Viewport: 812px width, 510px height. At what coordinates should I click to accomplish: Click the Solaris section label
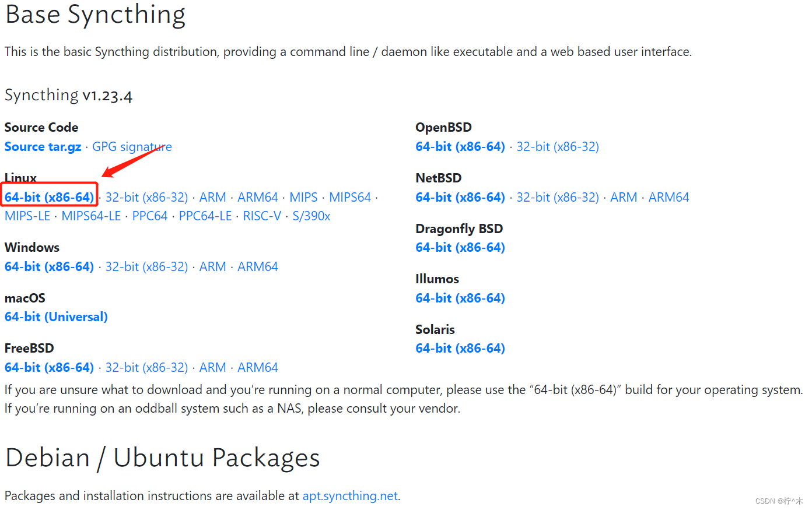pyautogui.click(x=435, y=330)
